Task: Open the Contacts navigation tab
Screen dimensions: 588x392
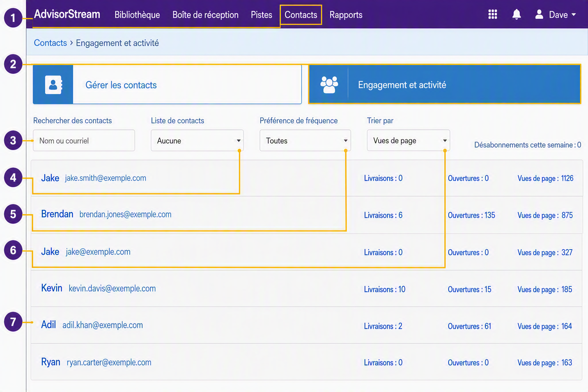Action: pyautogui.click(x=301, y=15)
